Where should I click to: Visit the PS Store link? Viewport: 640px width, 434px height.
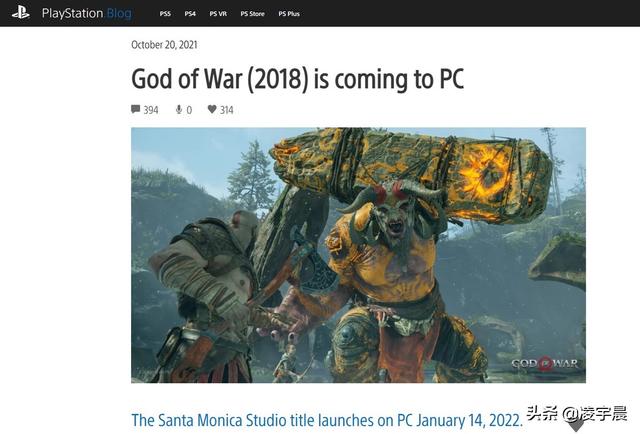[252, 14]
